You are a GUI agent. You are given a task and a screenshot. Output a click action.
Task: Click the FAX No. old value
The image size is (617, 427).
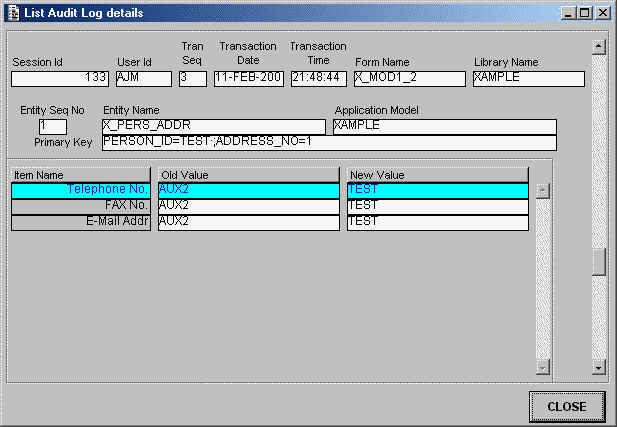pyautogui.click(x=248, y=205)
